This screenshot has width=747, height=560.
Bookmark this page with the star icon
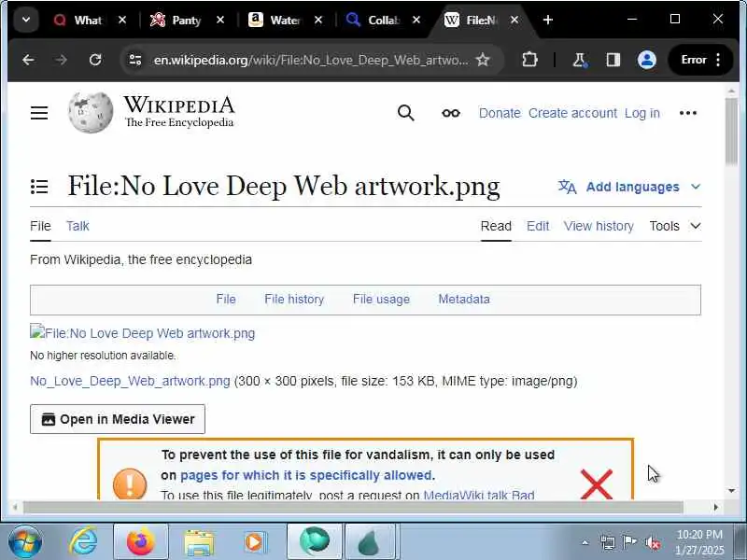pyautogui.click(x=483, y=60)
